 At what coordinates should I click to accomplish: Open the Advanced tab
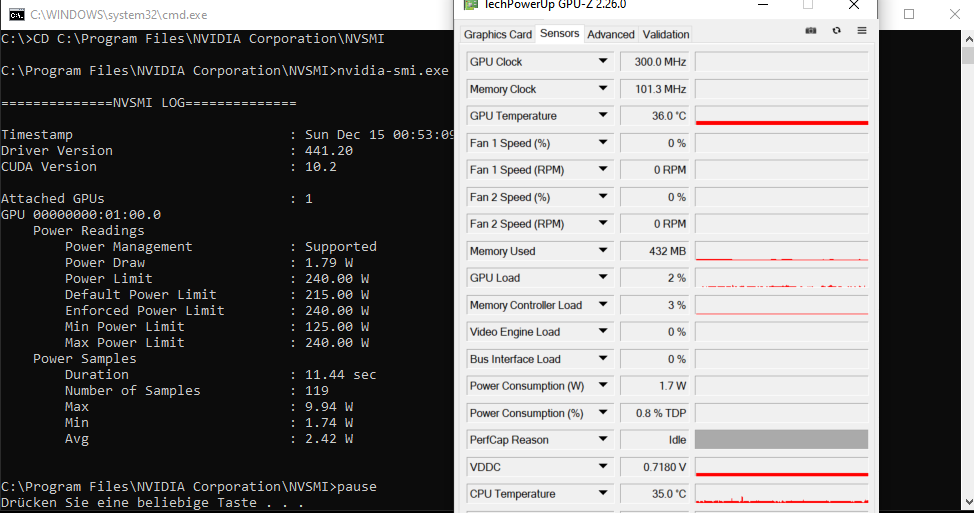(611, 34)
